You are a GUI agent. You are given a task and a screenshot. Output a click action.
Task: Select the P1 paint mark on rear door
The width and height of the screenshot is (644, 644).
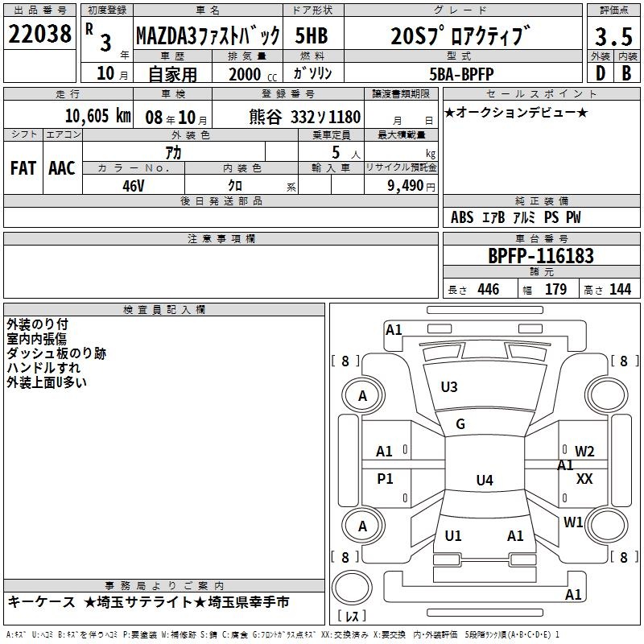(x=385, y=478)
